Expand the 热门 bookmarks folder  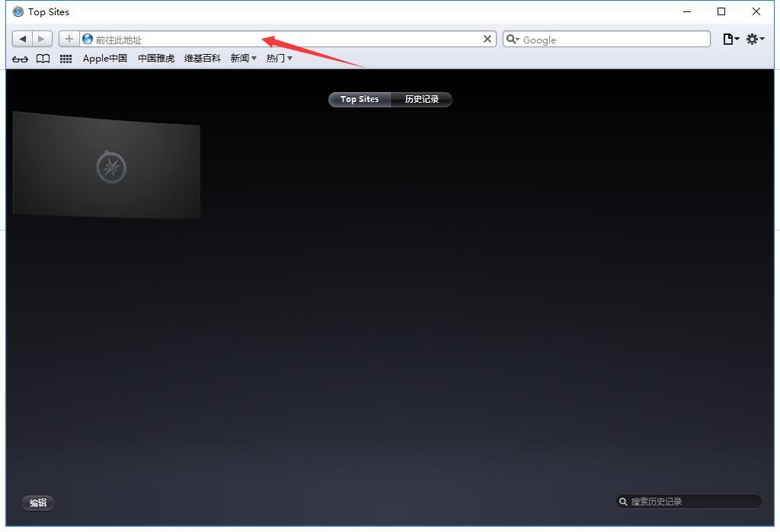pyautogui.click(x=279, y=58)
